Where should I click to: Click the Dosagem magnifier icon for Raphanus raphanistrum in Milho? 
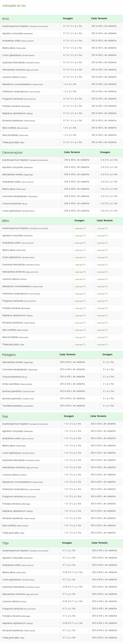(x=84, y=316)
